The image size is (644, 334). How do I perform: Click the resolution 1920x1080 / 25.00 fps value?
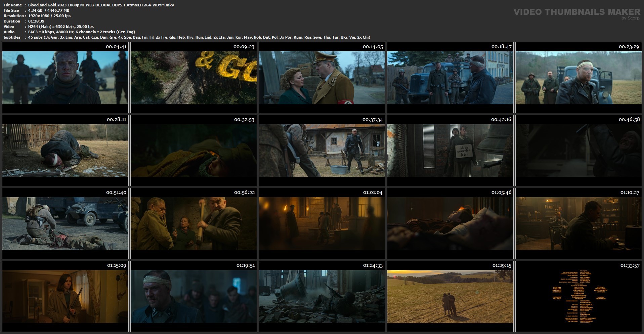(x=49, y=16)
